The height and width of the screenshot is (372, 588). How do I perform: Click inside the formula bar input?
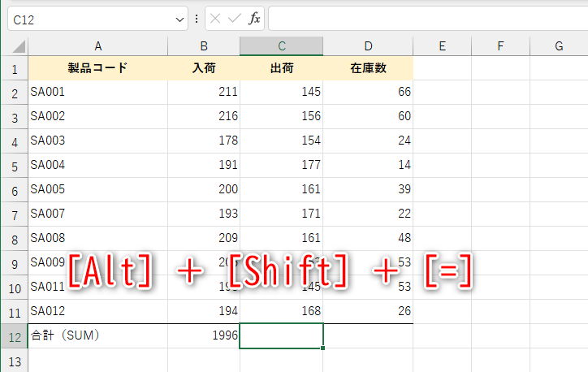click(x=428, y=19)
